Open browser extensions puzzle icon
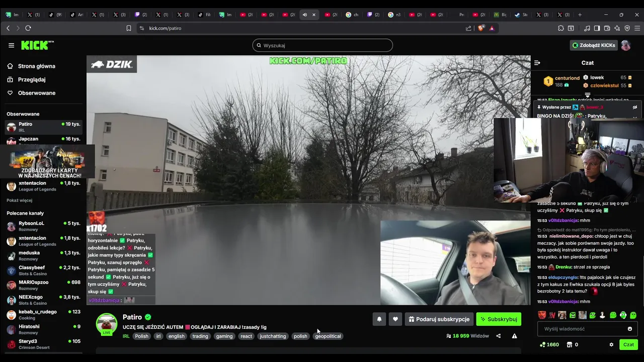644x362 pixels. 561,28
